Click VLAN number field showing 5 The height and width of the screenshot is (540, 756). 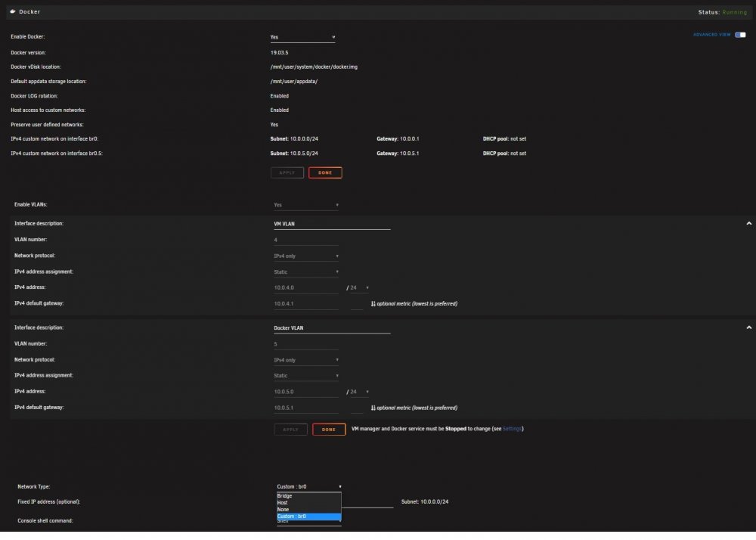(306, 344)
